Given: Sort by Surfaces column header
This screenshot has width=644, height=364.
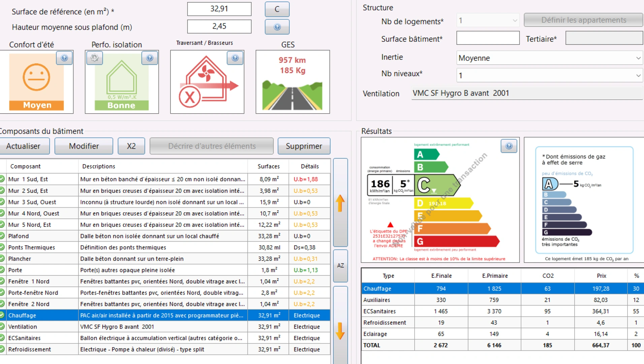Looking at the screenshot, I should coord(268,166).
